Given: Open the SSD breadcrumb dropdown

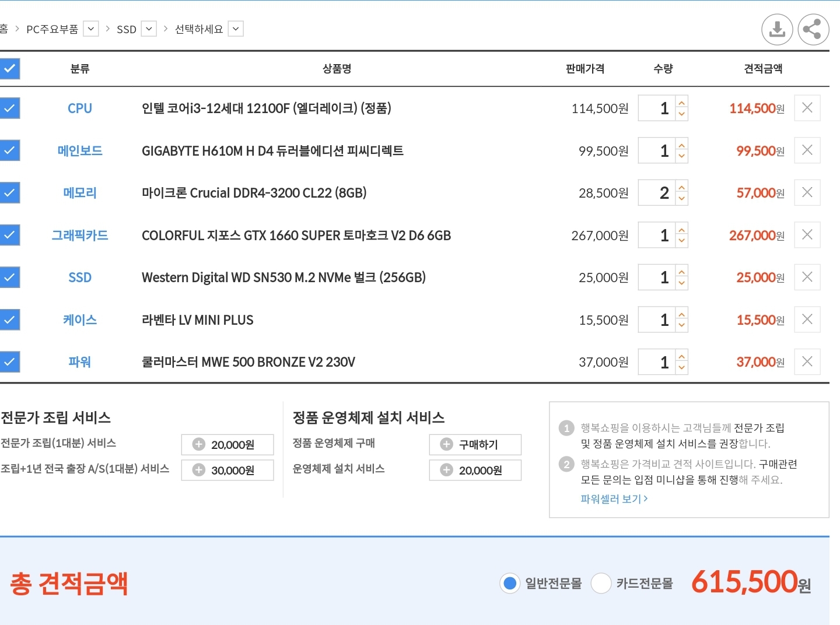Looking at the screenshot, I should click(x=149, y=29).
